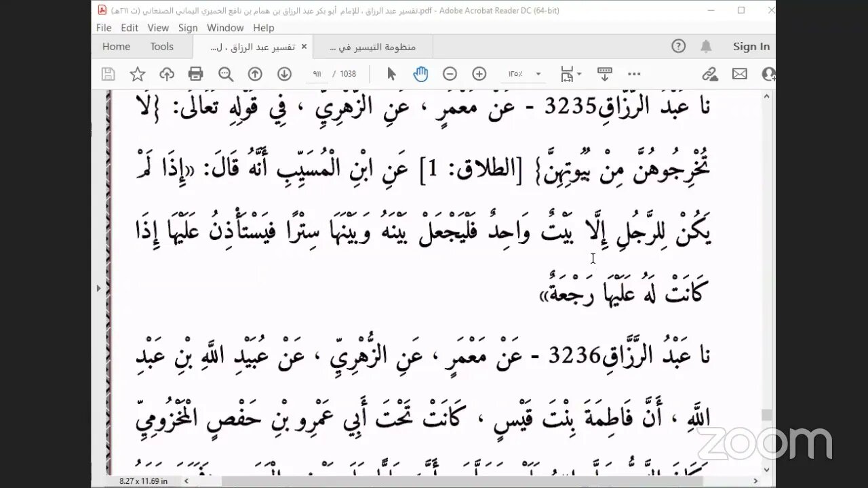Screen dimensions: 868x488
Task: Click the scrolling mode tool icon
Action: click(x=605, y=74)
